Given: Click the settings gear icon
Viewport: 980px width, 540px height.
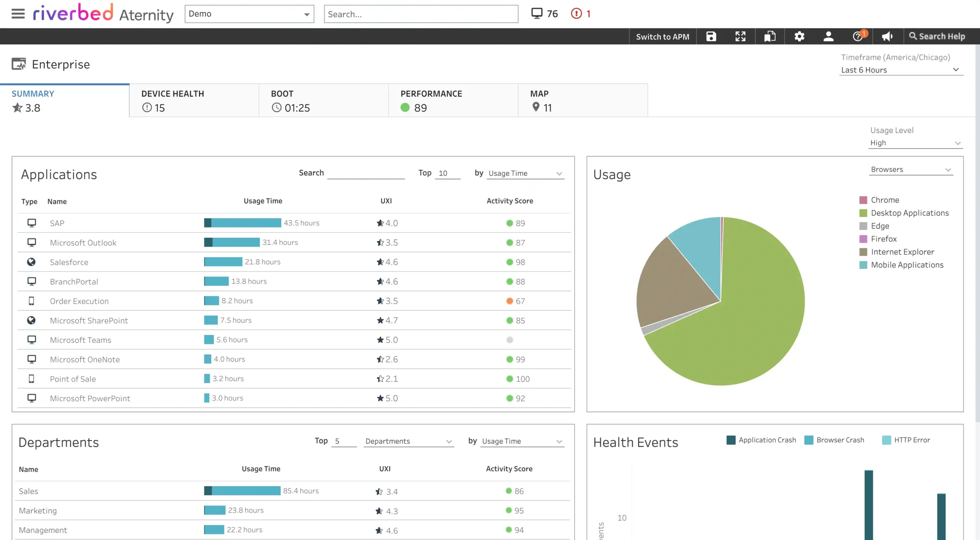Looking at the screenshot, I should pos(799,36).
